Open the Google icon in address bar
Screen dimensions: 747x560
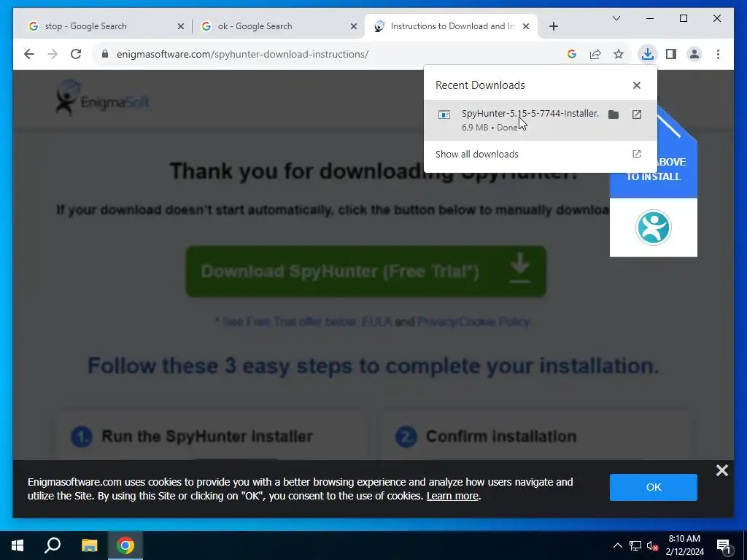click(572, 54)
